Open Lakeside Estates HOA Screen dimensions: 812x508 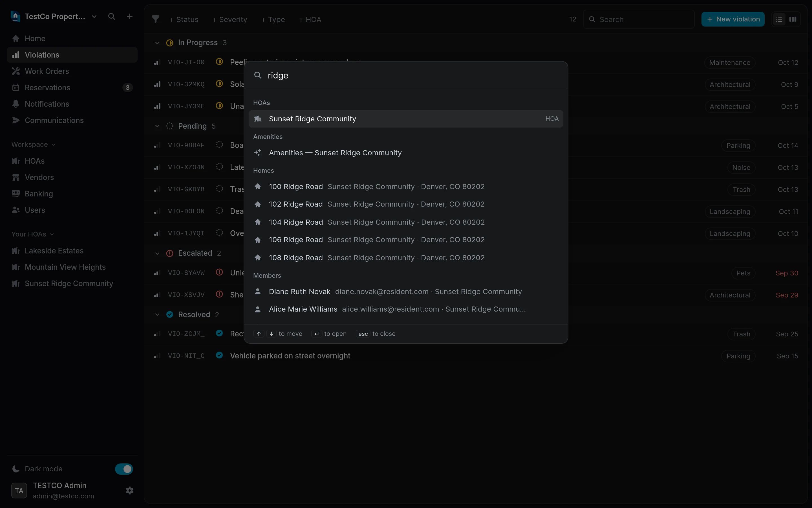72,251
